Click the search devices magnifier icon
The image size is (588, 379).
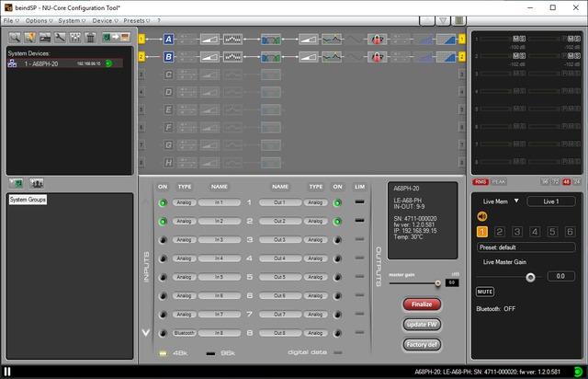click(16, 38)
